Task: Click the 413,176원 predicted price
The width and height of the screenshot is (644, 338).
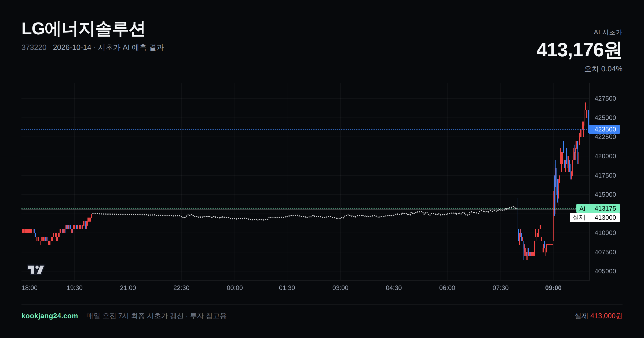Action: 579,50
